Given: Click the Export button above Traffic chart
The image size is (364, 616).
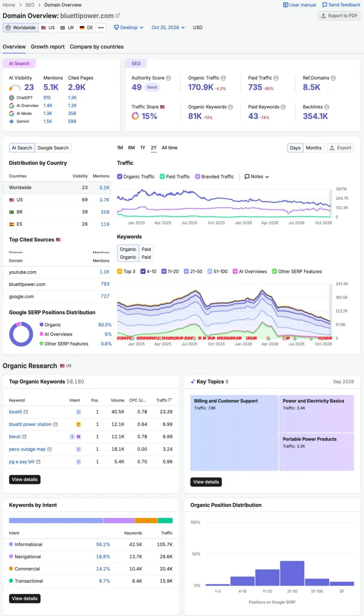Looking at the screenshot, I should 340,148.
